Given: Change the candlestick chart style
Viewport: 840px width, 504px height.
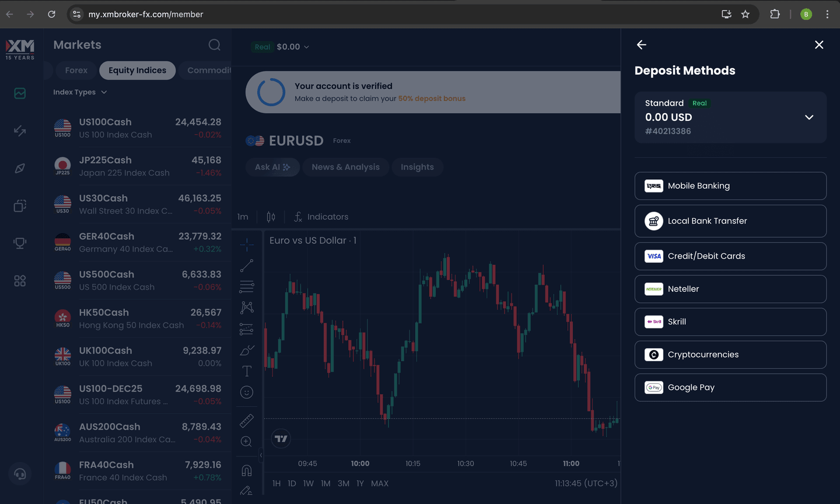Looking at the screenshot, I should 271,217.
